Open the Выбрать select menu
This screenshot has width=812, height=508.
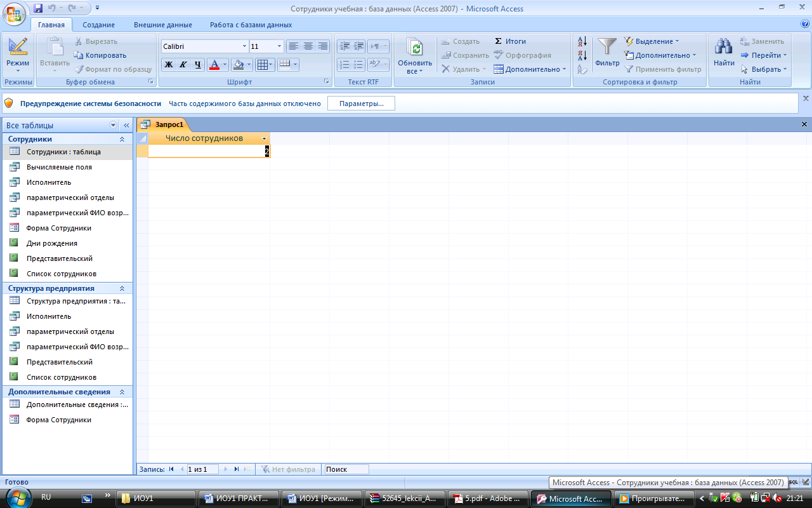[x=764, y=69]
